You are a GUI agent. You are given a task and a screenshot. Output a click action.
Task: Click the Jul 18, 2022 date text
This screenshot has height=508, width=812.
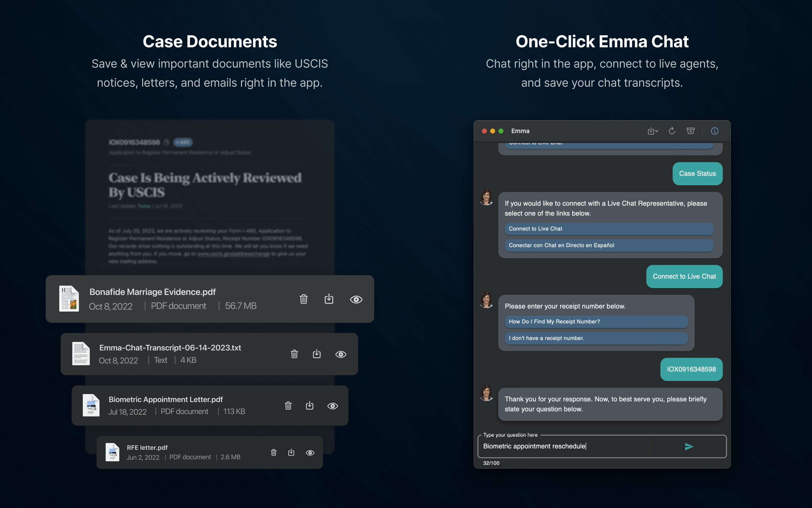(x=127, y=412)
